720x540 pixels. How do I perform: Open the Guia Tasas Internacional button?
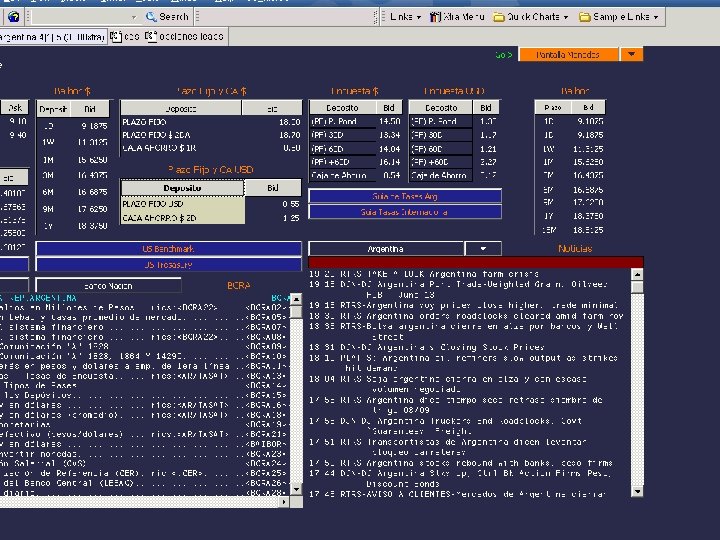pos(405,212)
